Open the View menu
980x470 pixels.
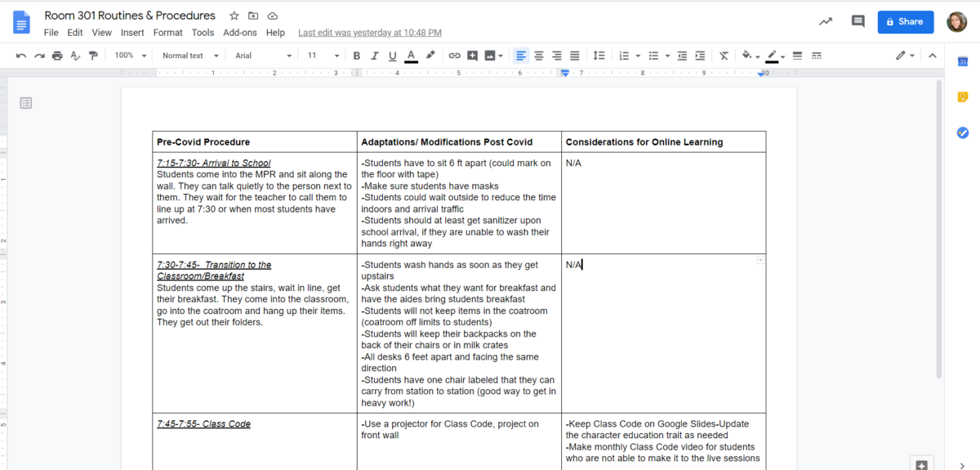[x=101, y=33]
